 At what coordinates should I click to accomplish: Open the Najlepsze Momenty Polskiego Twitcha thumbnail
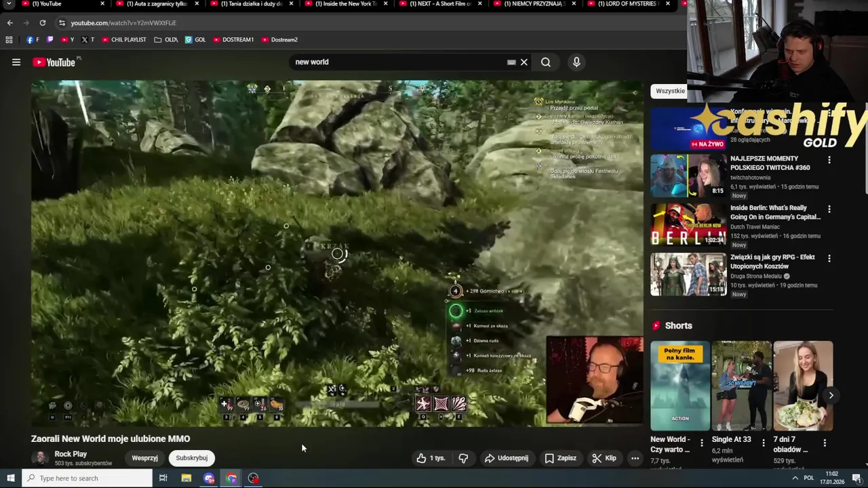coord(688,176)
